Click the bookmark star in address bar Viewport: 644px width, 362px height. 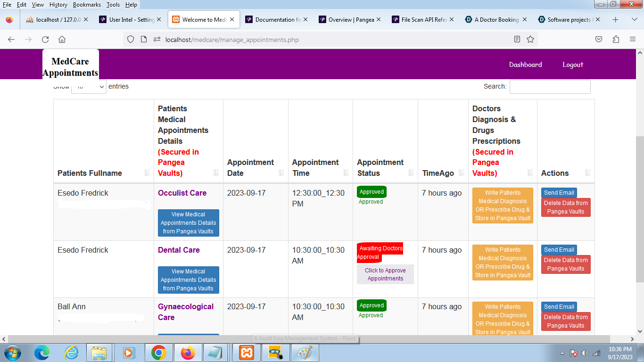530,39
